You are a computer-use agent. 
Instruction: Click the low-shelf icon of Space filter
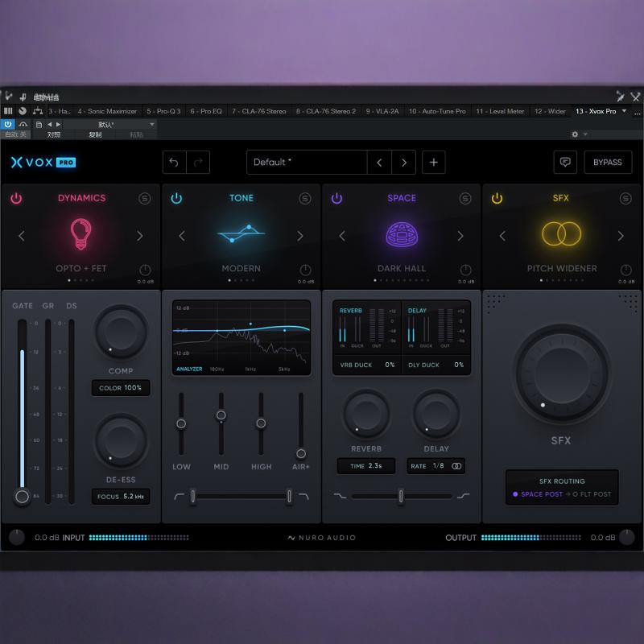340,496
